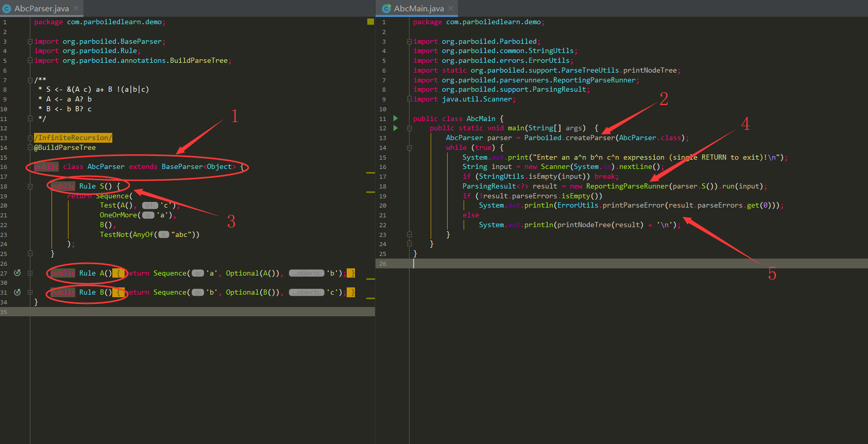Click folded 'objects:' hint before 'b' in Rule A
The width and height of the screenshot is (868, 444).
click(307, 274)
